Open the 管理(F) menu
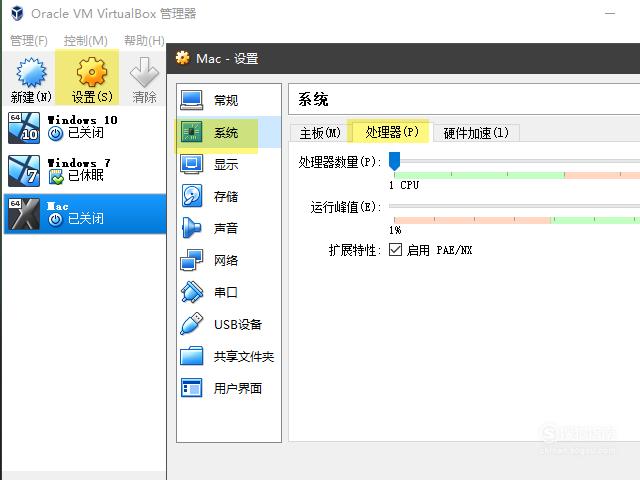 (x=29, y=40)
